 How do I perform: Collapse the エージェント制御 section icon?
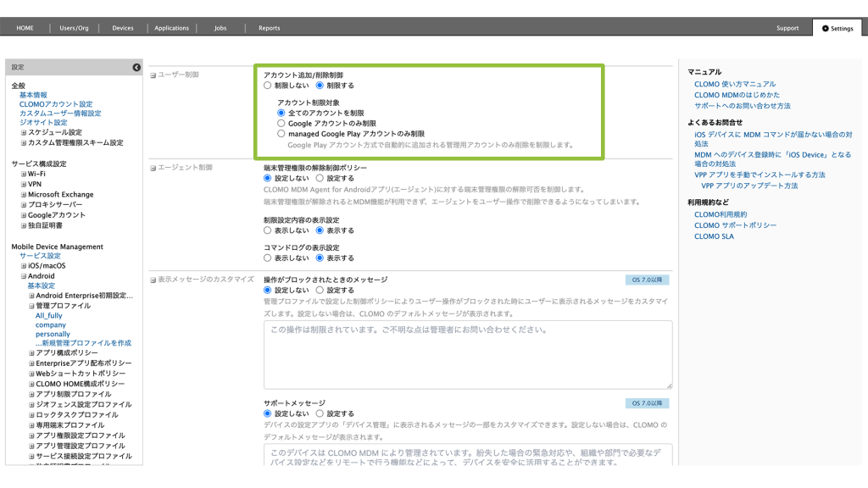pyautogui.click(x=153, y=168)
